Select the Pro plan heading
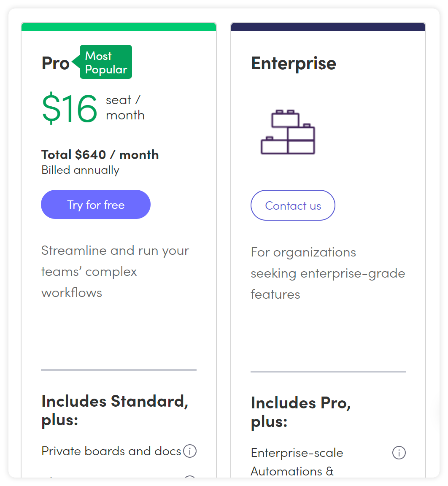 [55, 63]
